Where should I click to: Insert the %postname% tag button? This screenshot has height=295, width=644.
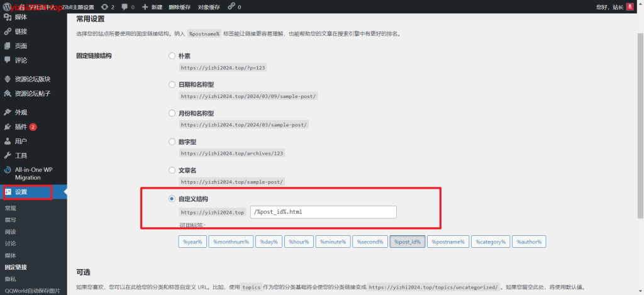[448, 242]
